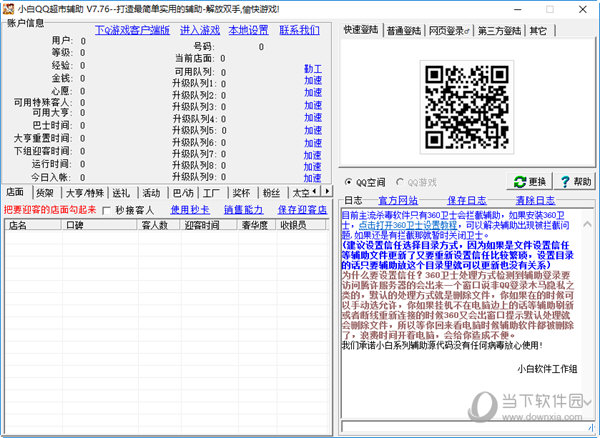This screenshot has height=438, width=600.
Task: Click 加速 next to 升级队列8
Action: pyautogui.click(x=313, y=167)
